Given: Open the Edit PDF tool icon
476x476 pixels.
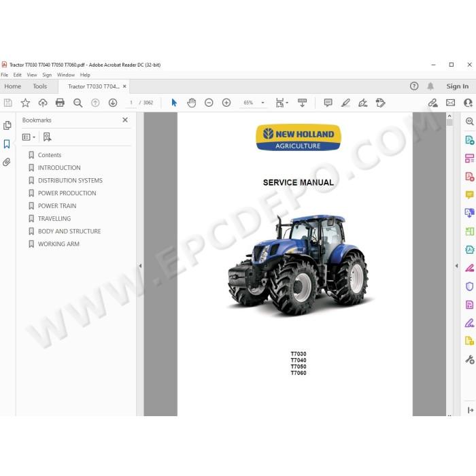Looking at the screenshot, I should click(x=469, y=158).
